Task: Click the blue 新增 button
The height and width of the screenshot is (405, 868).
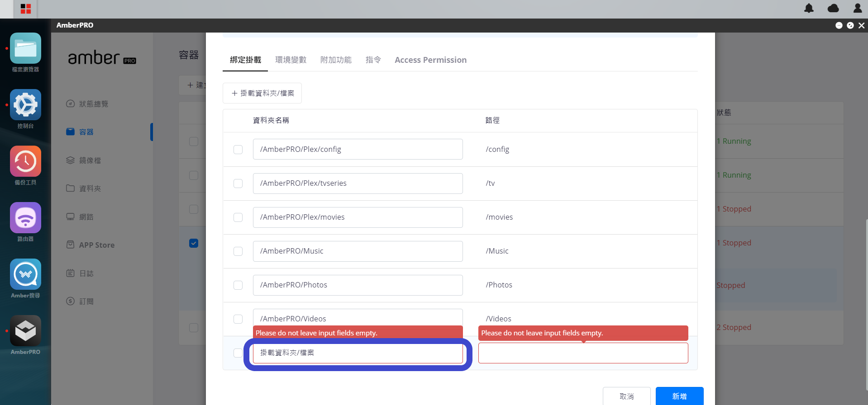Action: coord(679,396)
